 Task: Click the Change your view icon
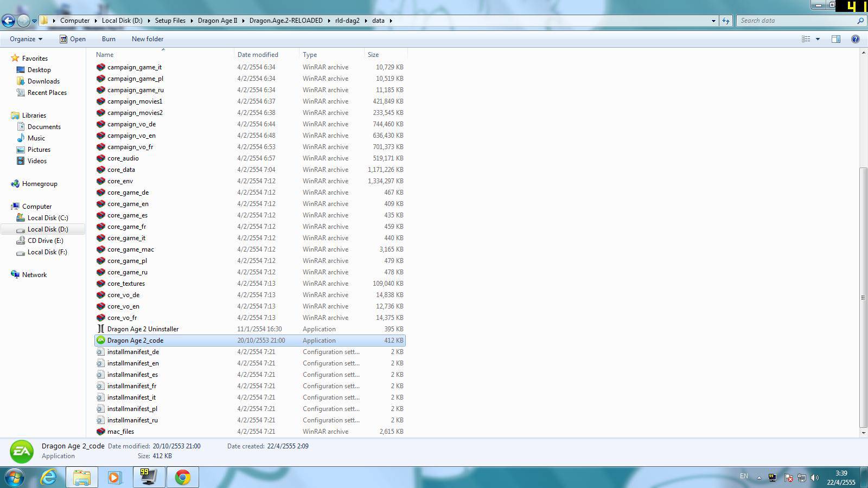coord(806,39)
